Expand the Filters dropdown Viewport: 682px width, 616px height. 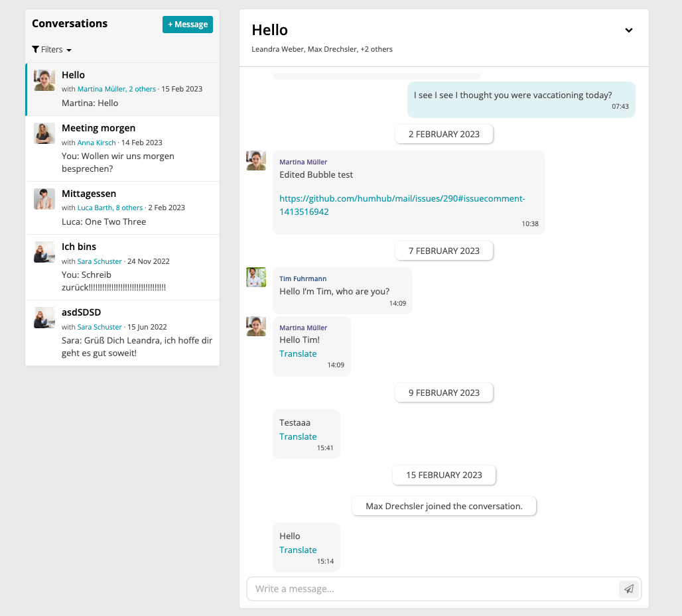52,50
